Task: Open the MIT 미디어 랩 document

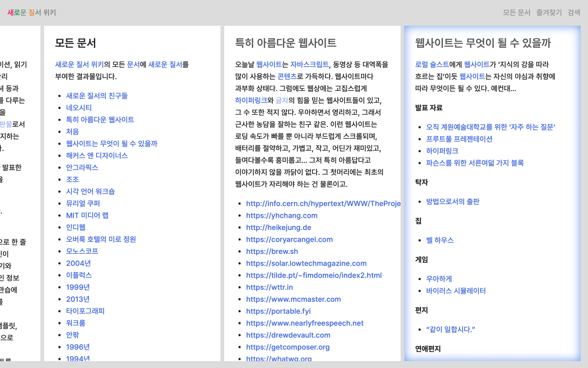Action: (x=87, y=215)
